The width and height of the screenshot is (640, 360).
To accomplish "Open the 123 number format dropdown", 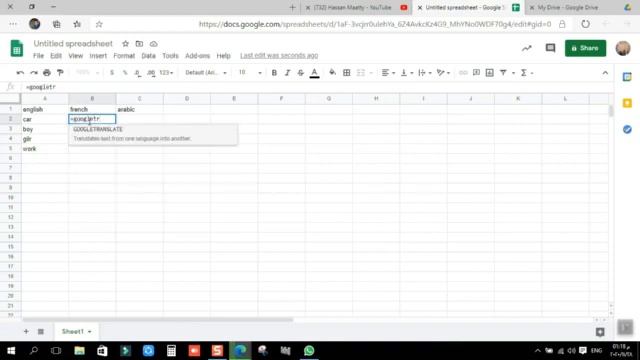I will point(166,73).
